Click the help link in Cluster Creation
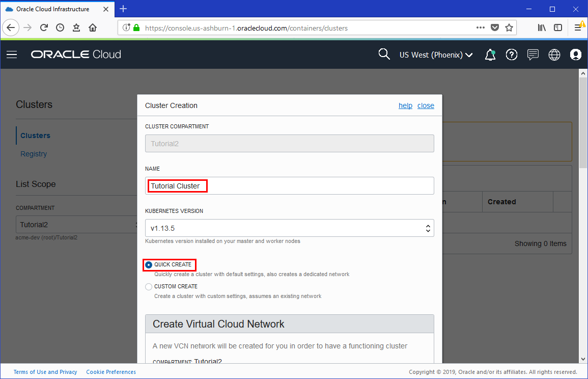588x379 pixels. click(x=405, y=105)
